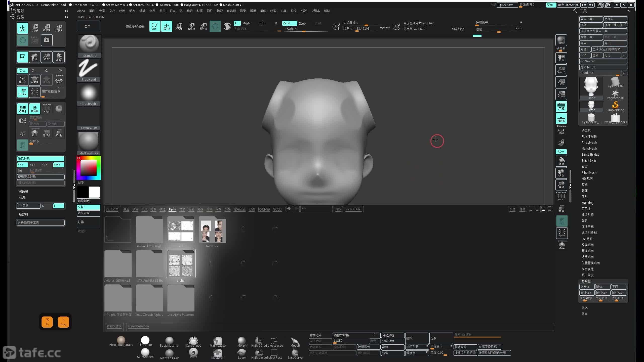Switch to the 快速保存 lightbox tab
This screenshot has width=644, height=362.
(x=264, y=209)
